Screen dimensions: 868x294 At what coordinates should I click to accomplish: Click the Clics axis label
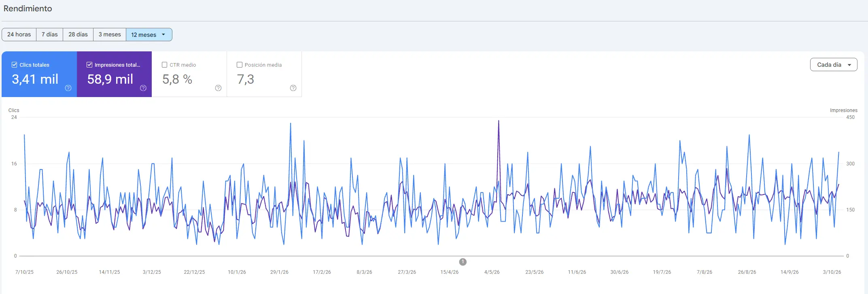pyautogui.click(x=14, y=110)
